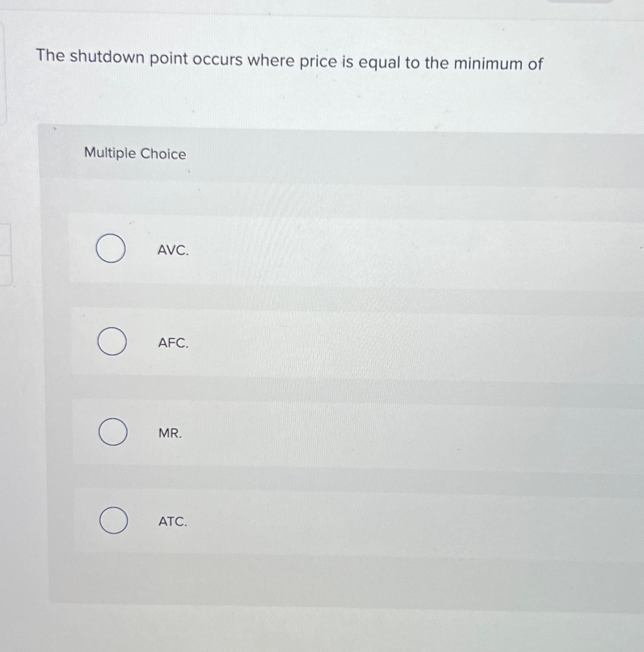Click the AVC answer text
The image size is (644, 652).
(172, 250)
